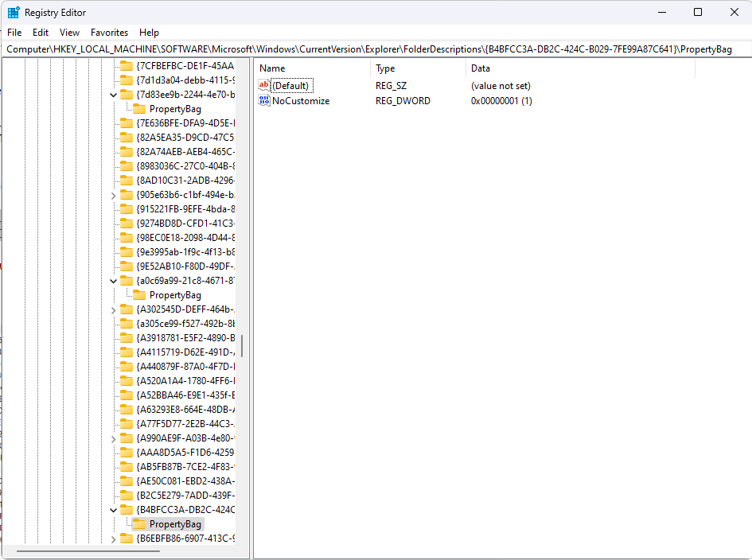Minimize the Registry Editor window
This screenshot has height=560, width=752.
click(662, 12)
